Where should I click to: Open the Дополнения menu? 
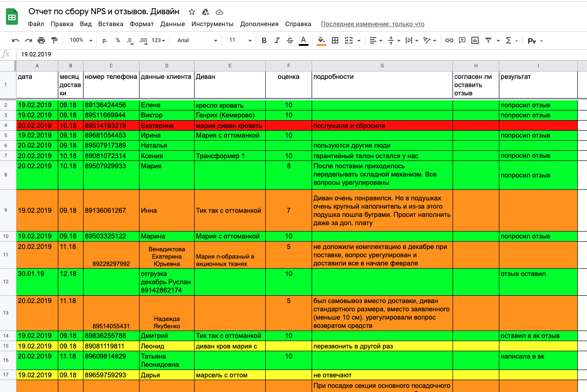click(x=259, y=24)
